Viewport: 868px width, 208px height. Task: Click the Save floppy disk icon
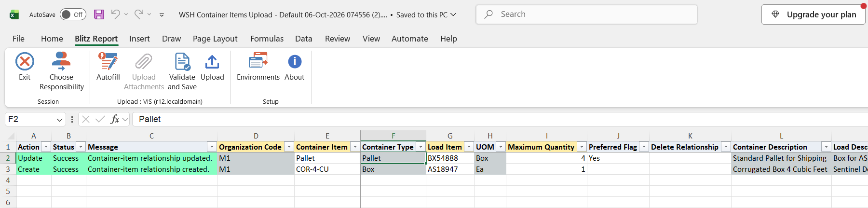[99, 14]
